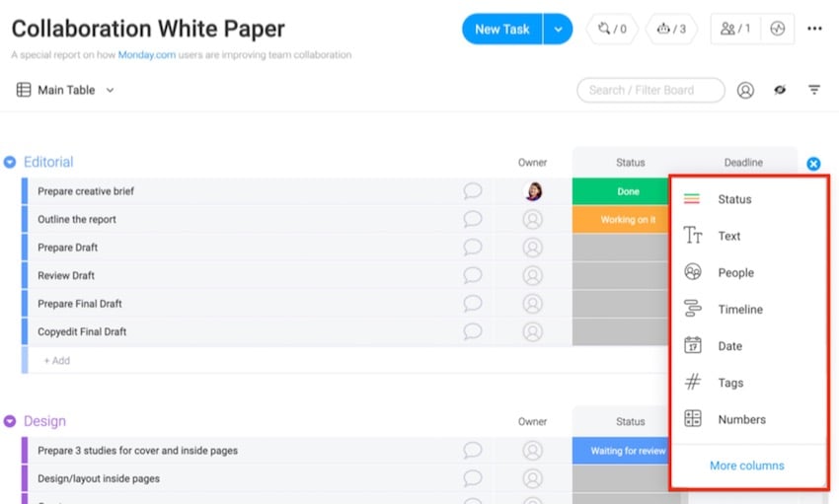Assign an owner to Prepare 3 studies row
The width and height of the screenshot is (839, 504).
tap(532, 451)
